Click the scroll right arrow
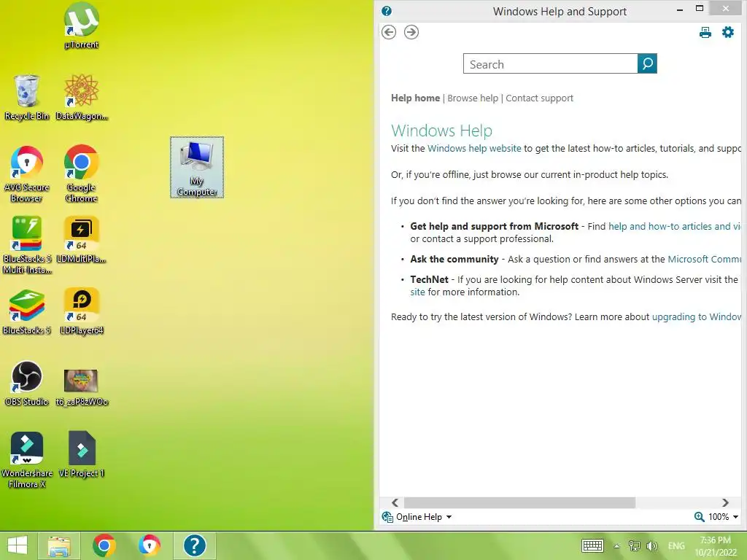The width and height of the screenshot is (747, 560). [x=725, y=503]
